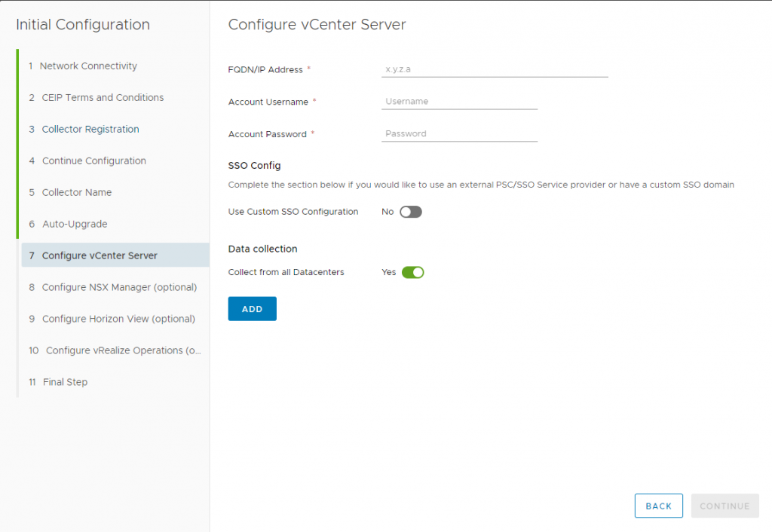Open step 9 Configure Horizon View
The height and width of the screenshot is (532, 772).
115,319
